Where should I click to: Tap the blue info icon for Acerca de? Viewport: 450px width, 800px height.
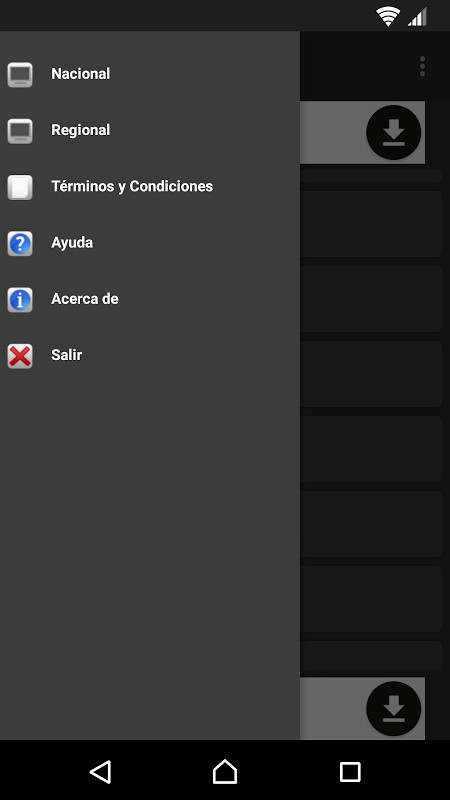(20, 299)
